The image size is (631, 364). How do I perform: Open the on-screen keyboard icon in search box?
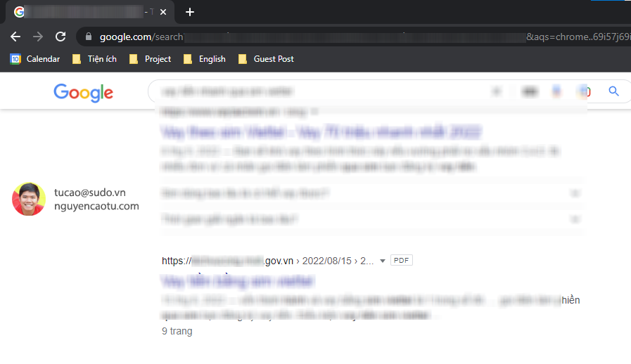(530, 92)
